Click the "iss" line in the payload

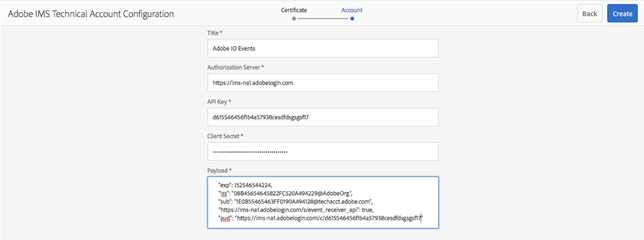coord(285,194)
